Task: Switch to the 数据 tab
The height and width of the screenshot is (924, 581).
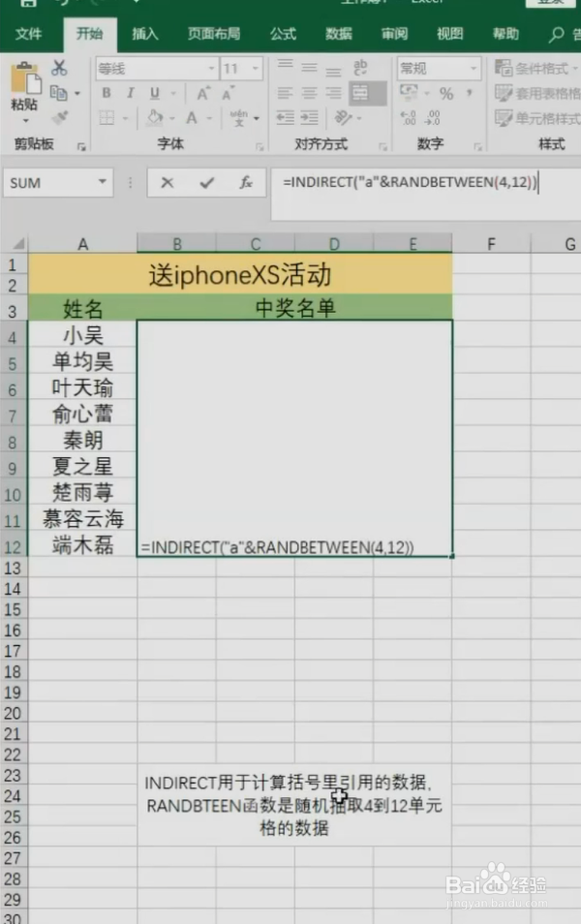Action: coord(339,34)
